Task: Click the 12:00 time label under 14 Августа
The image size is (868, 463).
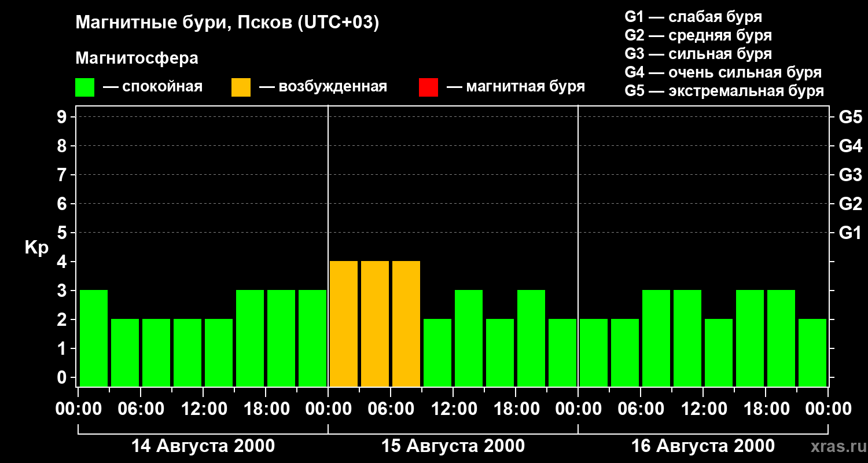Action: click(x=203, y=409)
